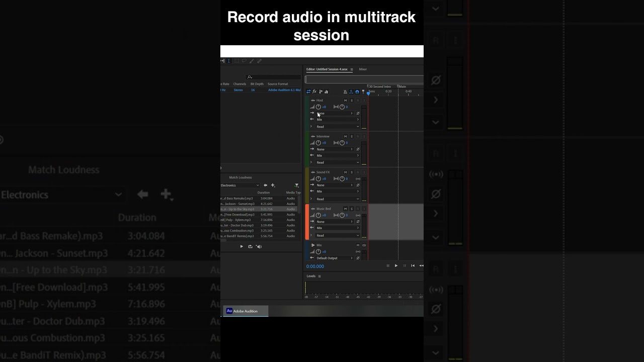Click the 0:00.000 timecode display
The height and width of the screenshot is (362, 644).
(315, 266)
